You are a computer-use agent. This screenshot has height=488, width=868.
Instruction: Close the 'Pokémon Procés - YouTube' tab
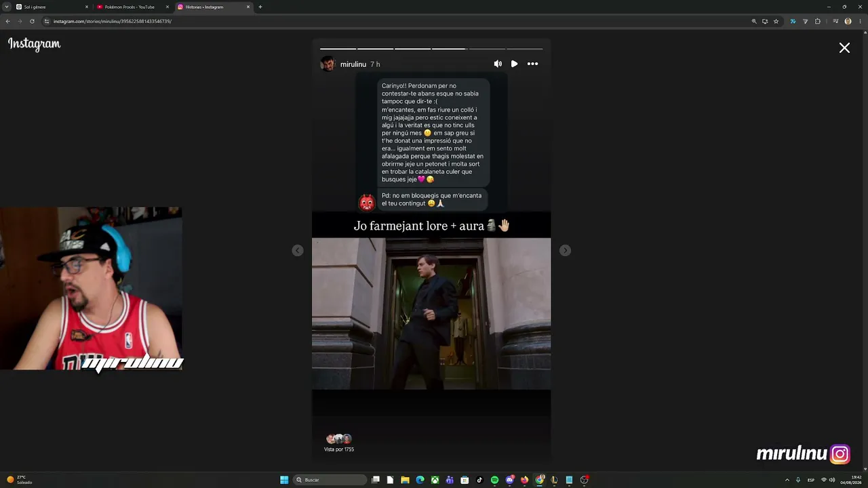tap(167, 7)
